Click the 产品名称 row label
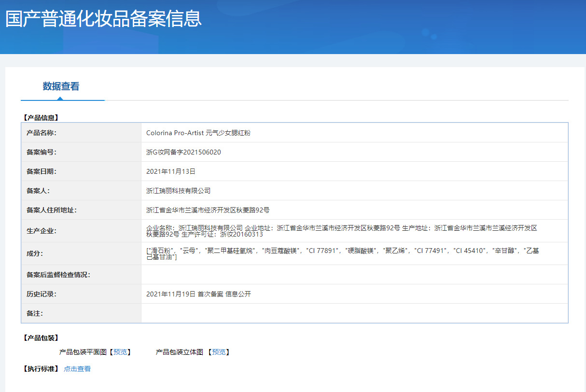The image size is (586, 392). tap(42, 133)
